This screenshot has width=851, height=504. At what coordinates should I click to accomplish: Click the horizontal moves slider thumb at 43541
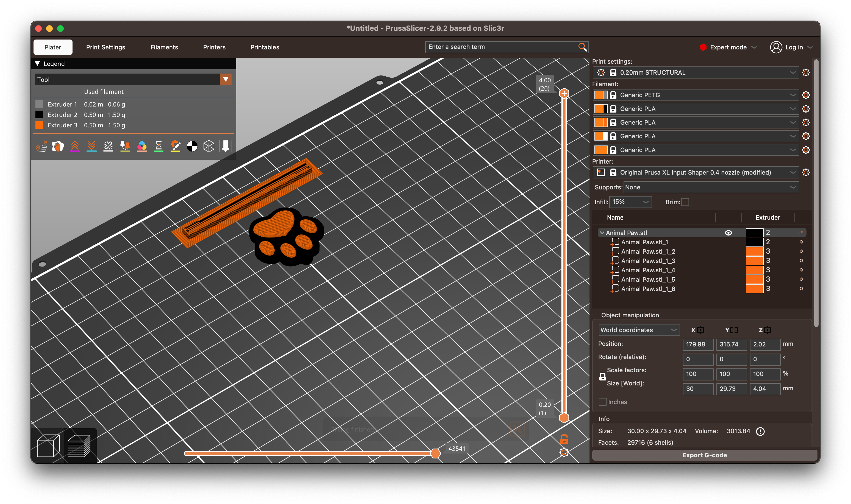coord(435,453)
